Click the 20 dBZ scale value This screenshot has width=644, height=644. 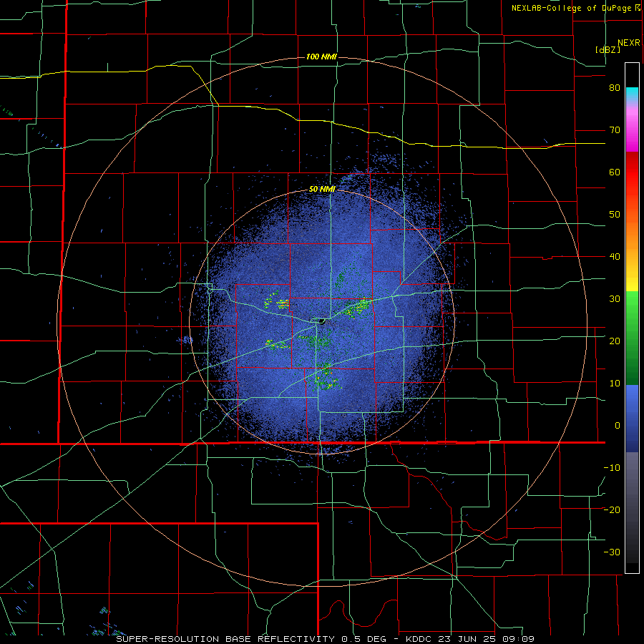(x=615, y=341)
